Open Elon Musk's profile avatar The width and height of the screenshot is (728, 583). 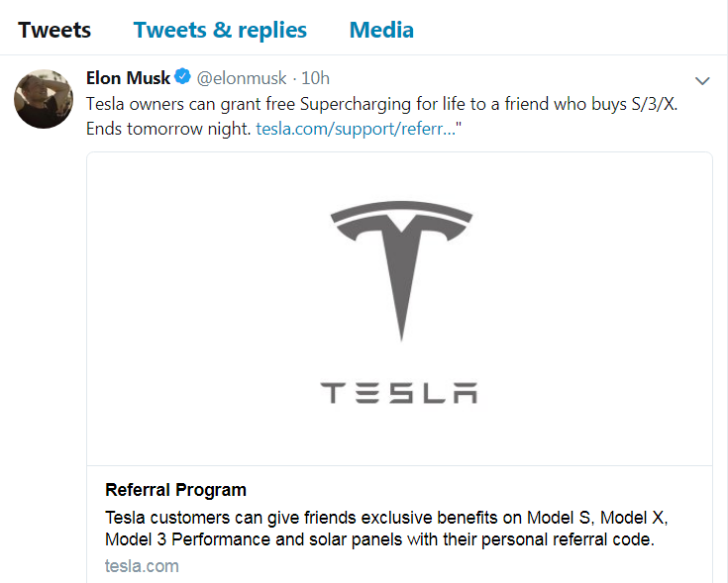coord(44,99)
